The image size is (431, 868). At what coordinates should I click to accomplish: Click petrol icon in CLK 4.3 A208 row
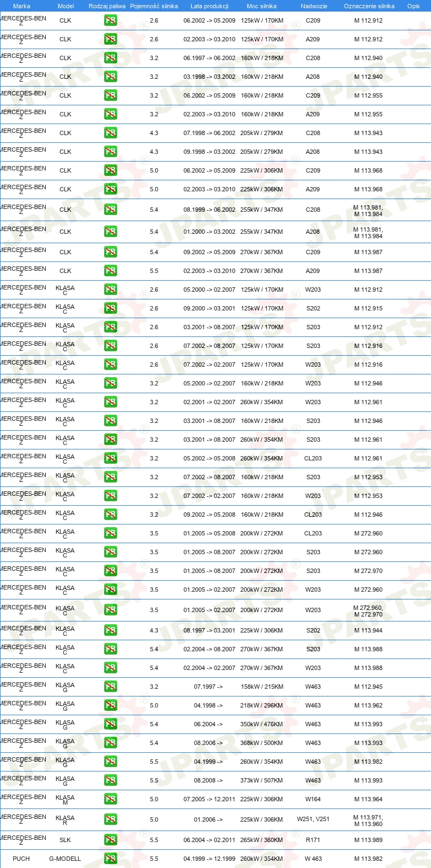pyautogui.click(x=110, y=152)
